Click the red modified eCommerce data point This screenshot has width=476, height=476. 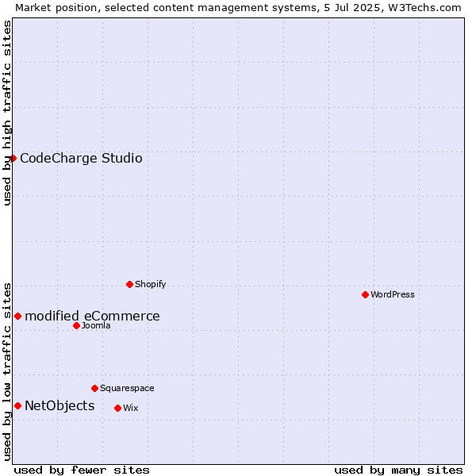(18, 317)
